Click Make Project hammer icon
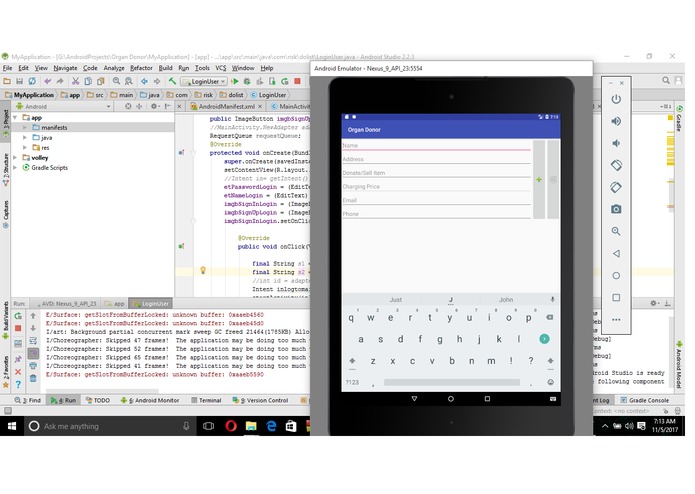This screenshot has width=695, height=494. click(172, 81)
